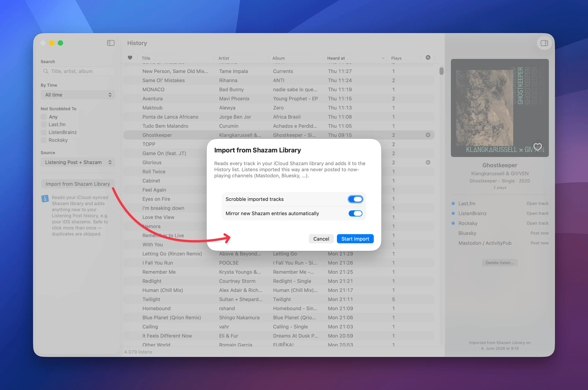The height and width of the screenshot is (390, 588).
Task: Click the Courtney Storm artist cell
Action: (x=237, y=281)
